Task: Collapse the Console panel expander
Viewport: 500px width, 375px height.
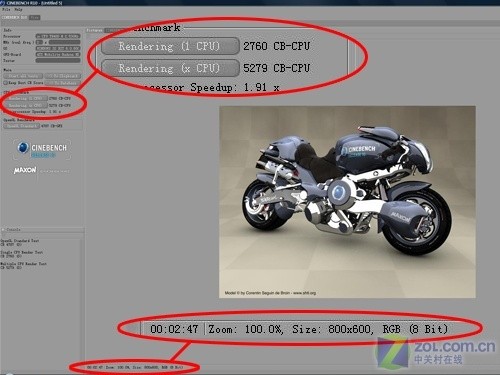Action: (3, 230)
